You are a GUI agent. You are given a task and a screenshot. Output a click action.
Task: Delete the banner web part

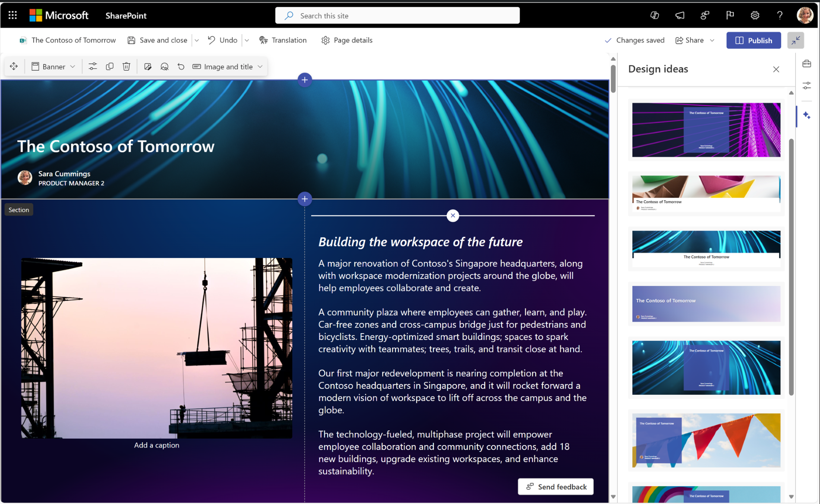tap(126, 66)
